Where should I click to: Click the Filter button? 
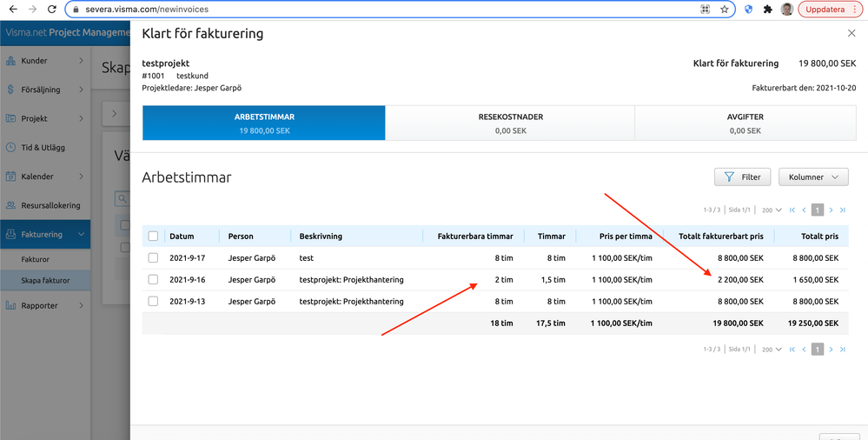742,177
